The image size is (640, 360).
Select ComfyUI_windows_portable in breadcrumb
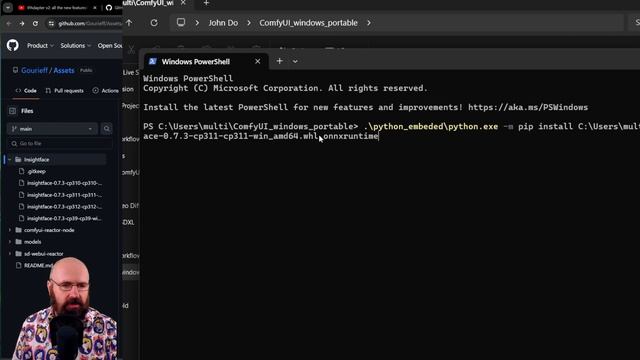309,23
